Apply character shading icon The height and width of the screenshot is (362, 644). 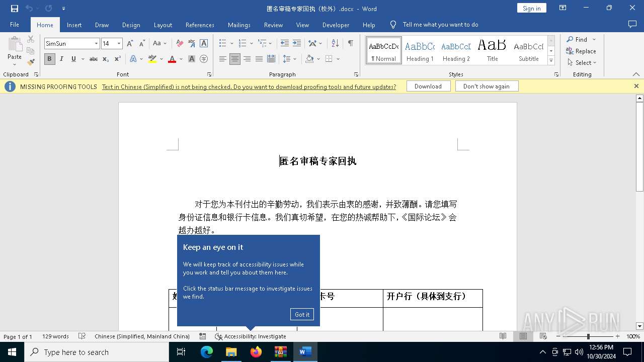coord(192,59)
